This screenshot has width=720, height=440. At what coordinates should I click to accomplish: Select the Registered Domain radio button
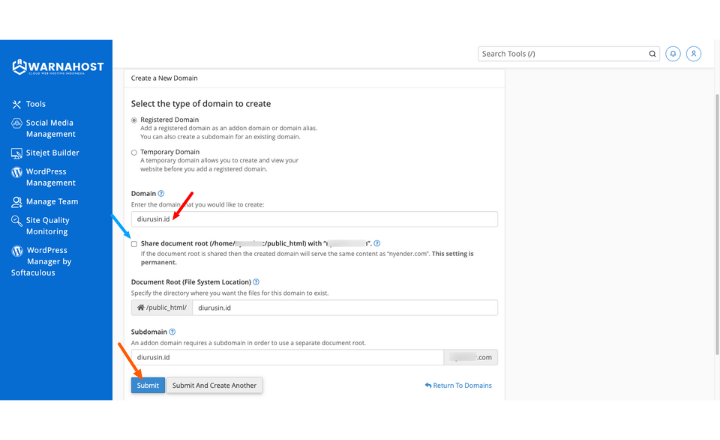(134, 120)
